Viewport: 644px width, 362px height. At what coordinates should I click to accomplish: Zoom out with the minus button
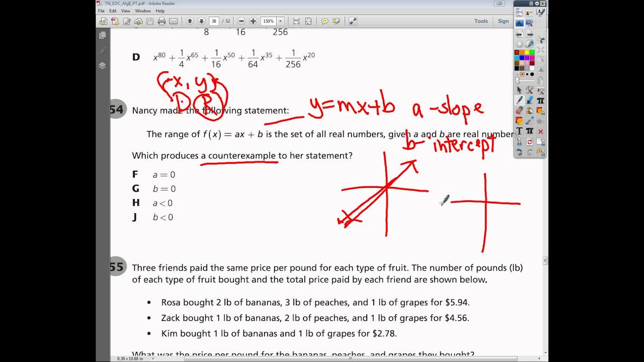241,21
